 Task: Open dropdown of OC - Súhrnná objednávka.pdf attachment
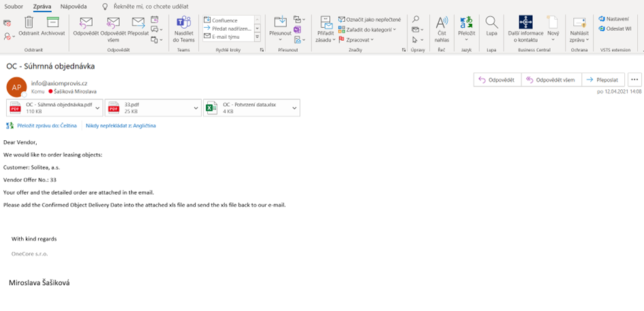click(98, 108)
